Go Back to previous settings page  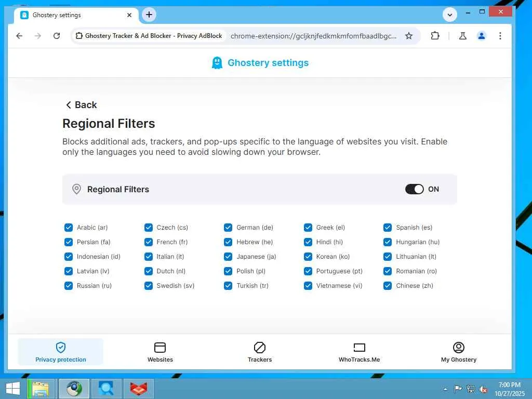click(81, 105)
